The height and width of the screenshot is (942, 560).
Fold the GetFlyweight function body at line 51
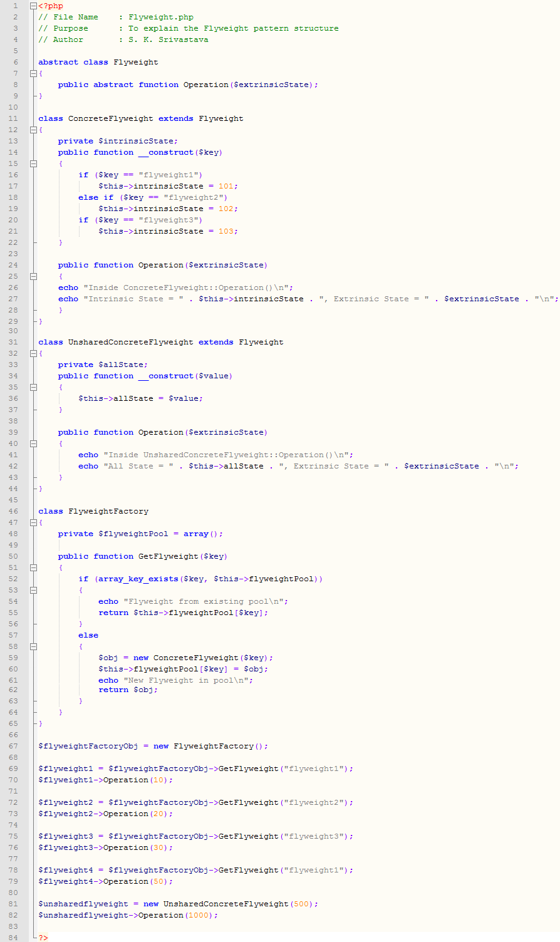coord(33,567)
